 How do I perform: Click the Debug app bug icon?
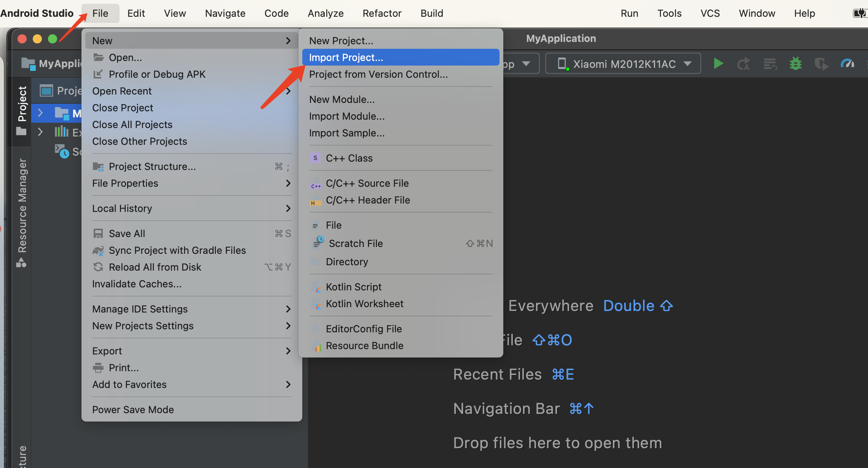[x=796, y=64]
